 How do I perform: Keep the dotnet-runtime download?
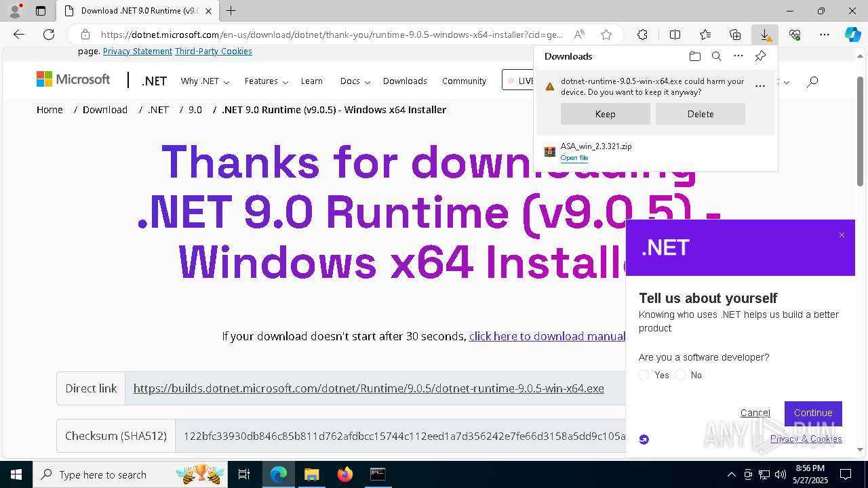(606, 114)
